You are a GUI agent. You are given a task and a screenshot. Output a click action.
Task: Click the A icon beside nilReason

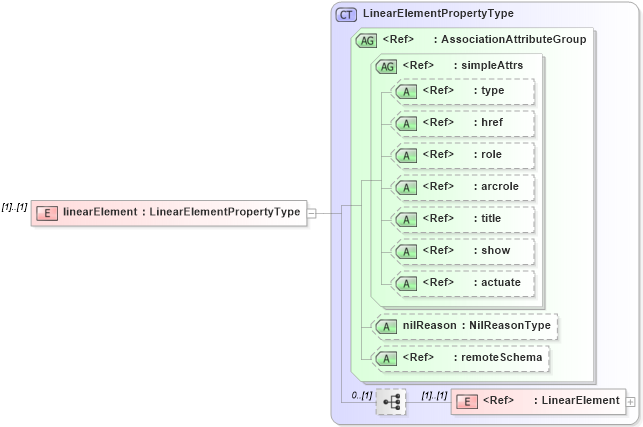[386, 327]
